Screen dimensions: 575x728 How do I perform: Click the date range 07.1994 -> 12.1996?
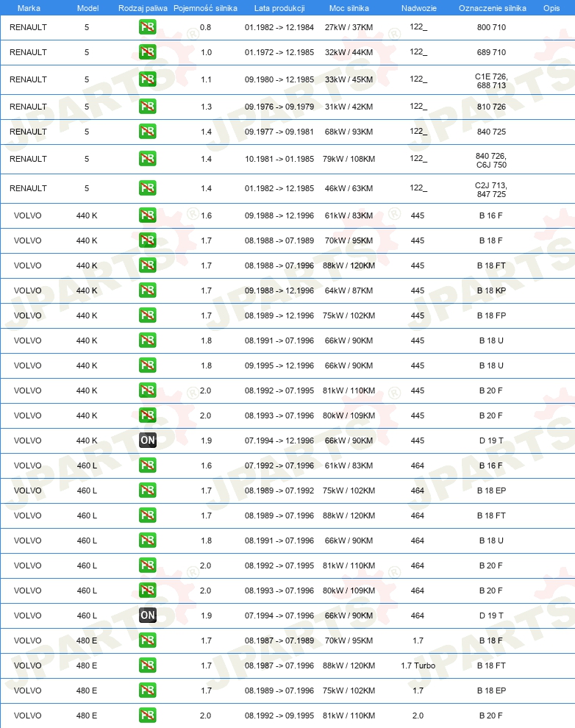tap(279, 440)
